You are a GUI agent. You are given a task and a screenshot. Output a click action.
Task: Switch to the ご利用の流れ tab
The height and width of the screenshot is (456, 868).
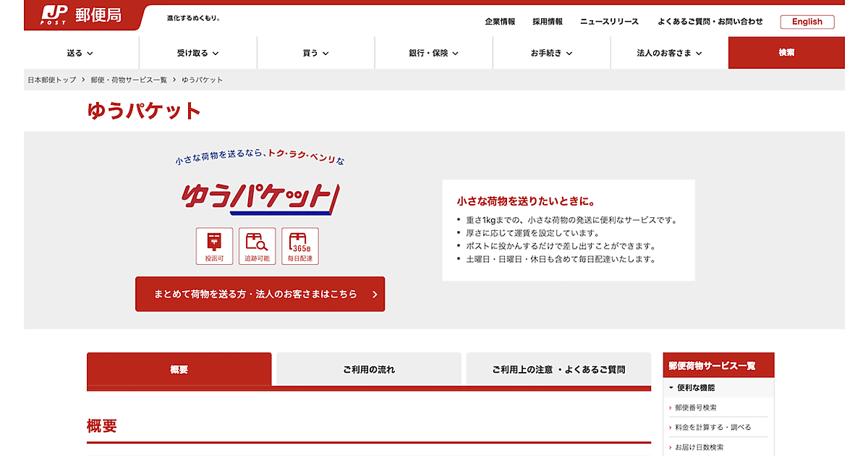pyautogui.click(x=369, y=369)
